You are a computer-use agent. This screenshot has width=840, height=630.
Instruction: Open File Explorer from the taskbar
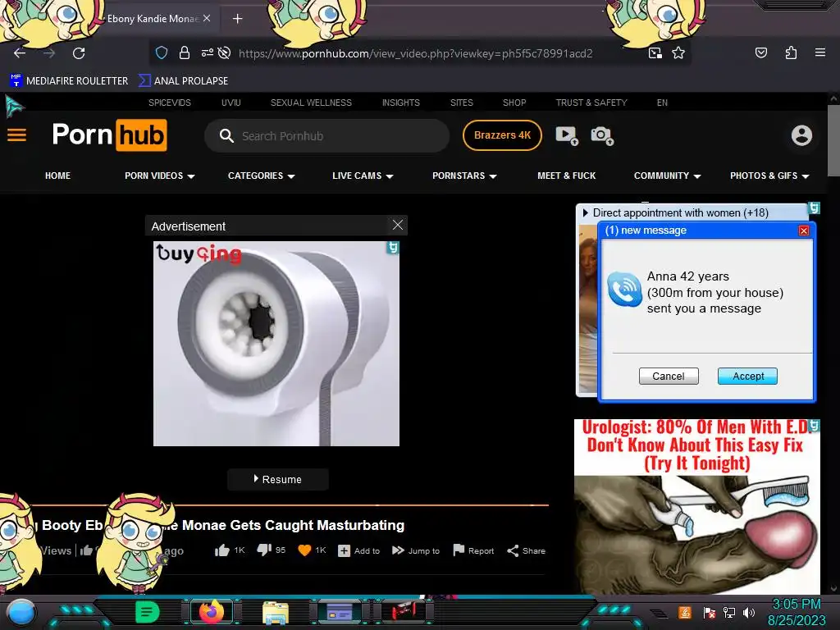point(276,612)
